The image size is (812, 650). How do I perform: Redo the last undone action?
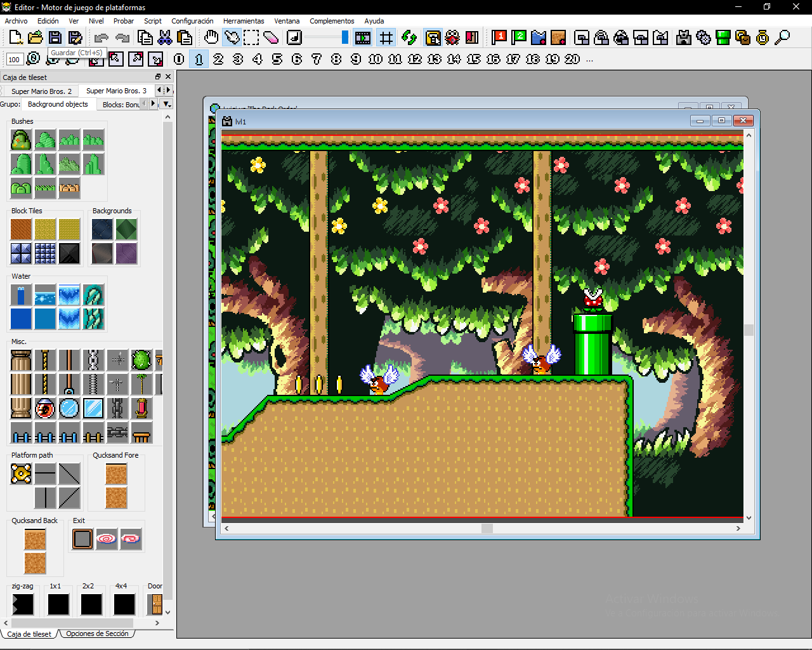(122, 37)
